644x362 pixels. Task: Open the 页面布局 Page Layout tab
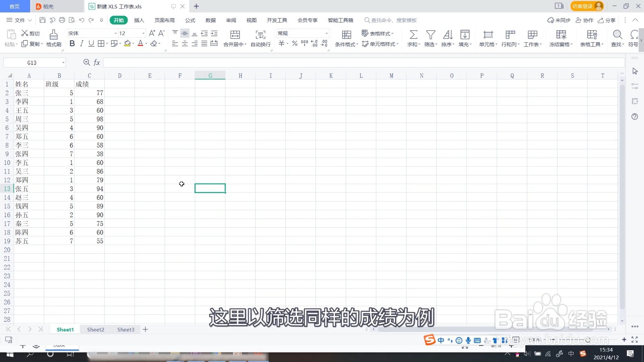click(x=165, y=20)
